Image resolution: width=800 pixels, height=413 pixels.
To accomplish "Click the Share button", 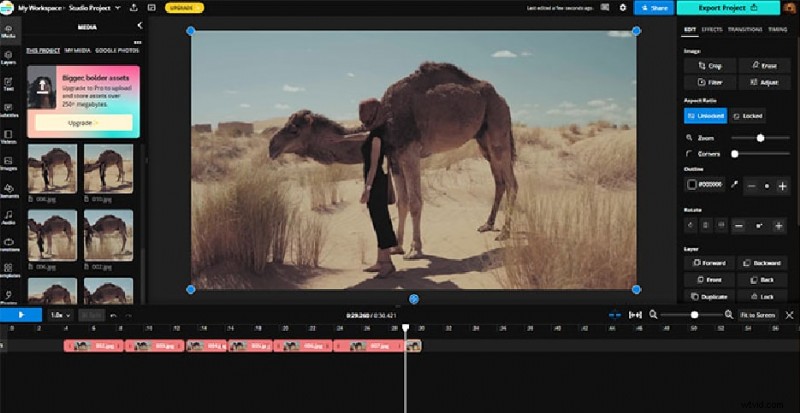I will (654, 8).
